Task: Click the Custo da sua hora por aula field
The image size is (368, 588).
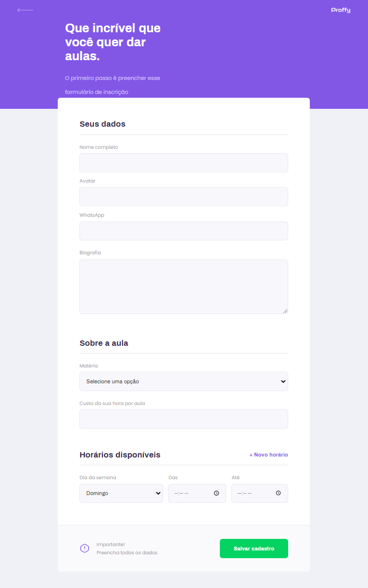Action: click(x=183, y=418)
